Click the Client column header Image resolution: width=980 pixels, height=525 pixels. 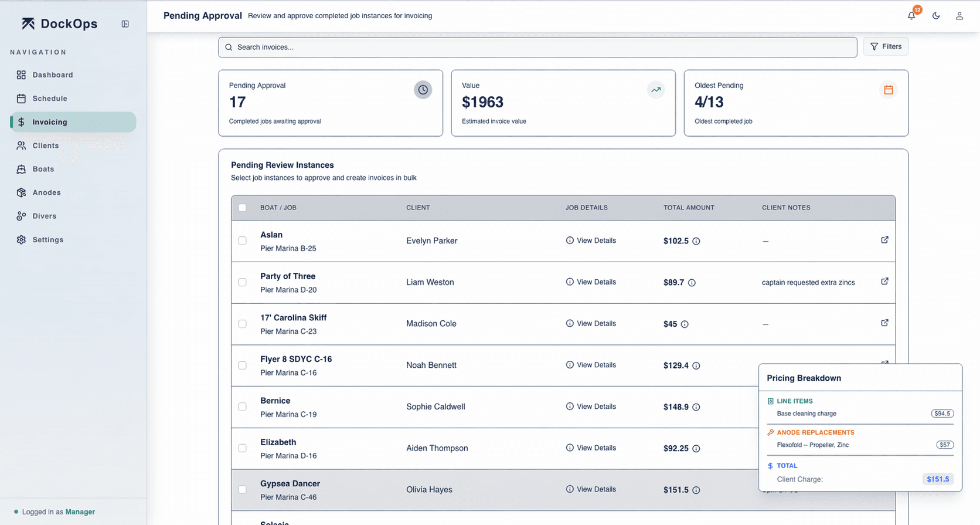[x=418, y=208]
